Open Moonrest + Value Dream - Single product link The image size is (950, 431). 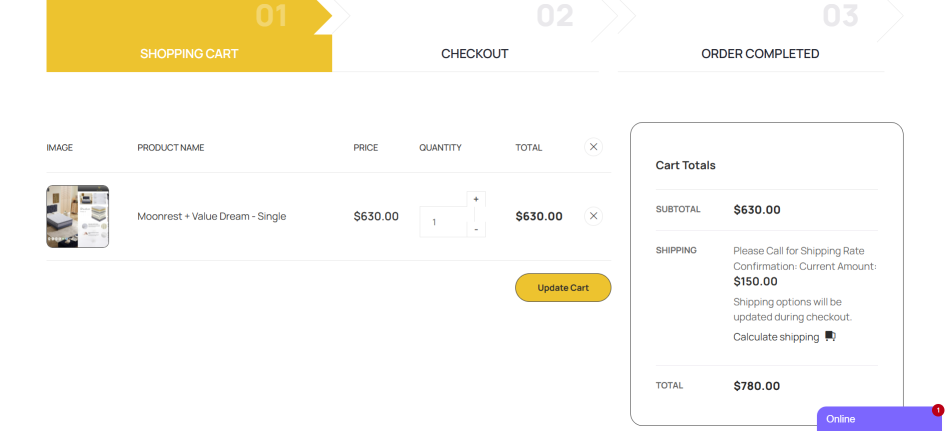(x=212, y=216)
